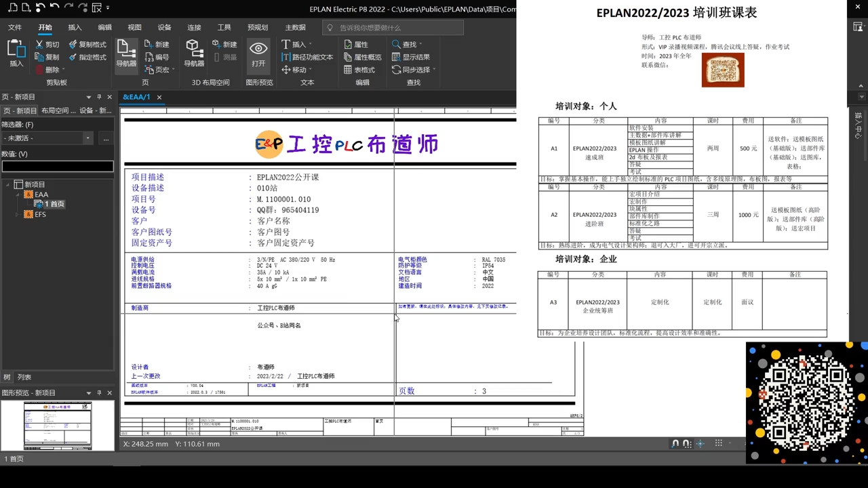Click Path function text (路径功能文本)
This screenshot has width=868, height=488.
tap(307, 57)
